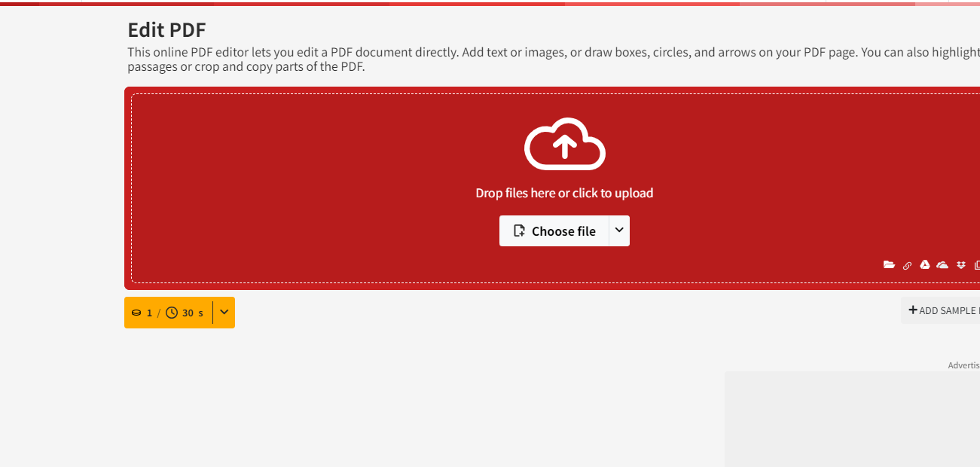Click "Drop files here or click to upload"
This screenshot has height=467, width=980.
pyautogui.click(x=564, y=193)
